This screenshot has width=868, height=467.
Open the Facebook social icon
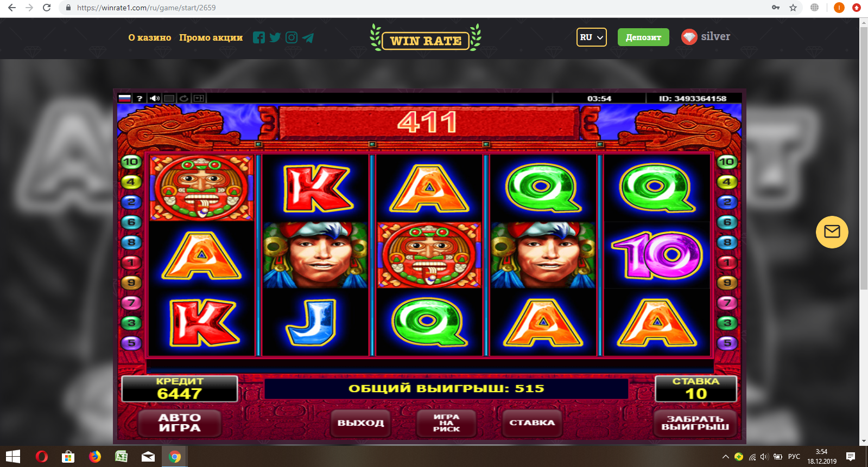[x=259, y=37]
